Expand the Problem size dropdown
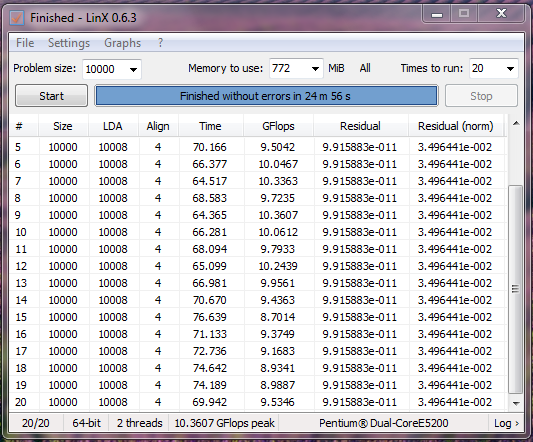This screenshot has width=533, height=442. pyautogui.click(x=133, y=69)
